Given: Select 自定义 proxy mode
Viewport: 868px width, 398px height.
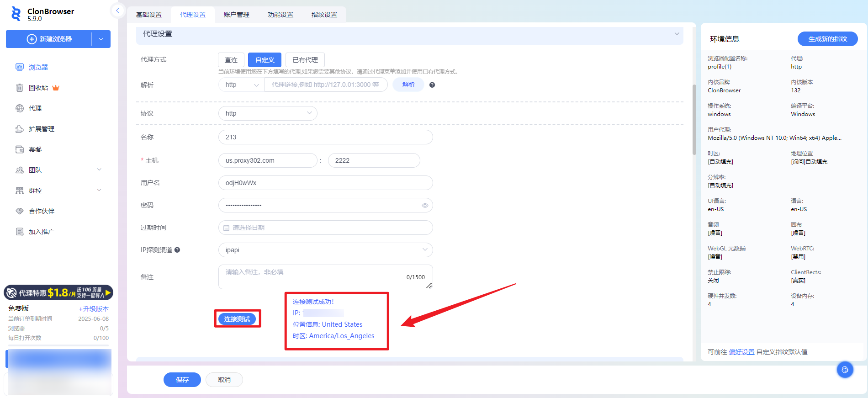Looking at the screenshot, I should point(265,60).
